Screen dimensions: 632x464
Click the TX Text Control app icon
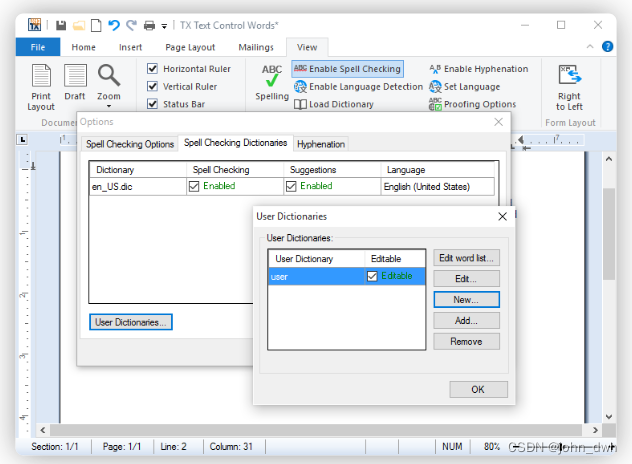tap(35, 25)
